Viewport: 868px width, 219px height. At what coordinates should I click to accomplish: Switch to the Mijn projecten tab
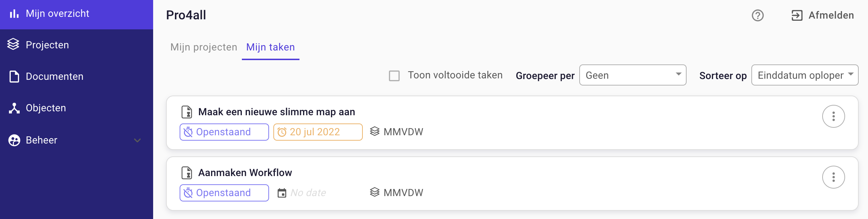pos(204,47)
